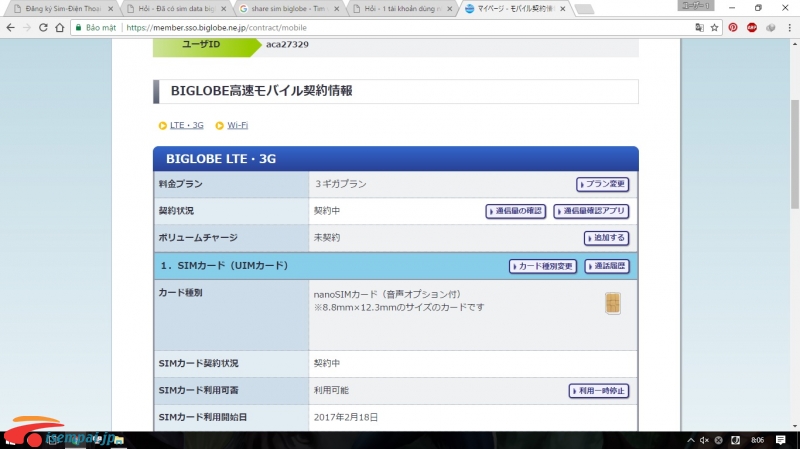The height and width of the screenshot is (449, 800).
Task: Click the Wi-Fi yellow bullet icon
Action: pos(219,126)
